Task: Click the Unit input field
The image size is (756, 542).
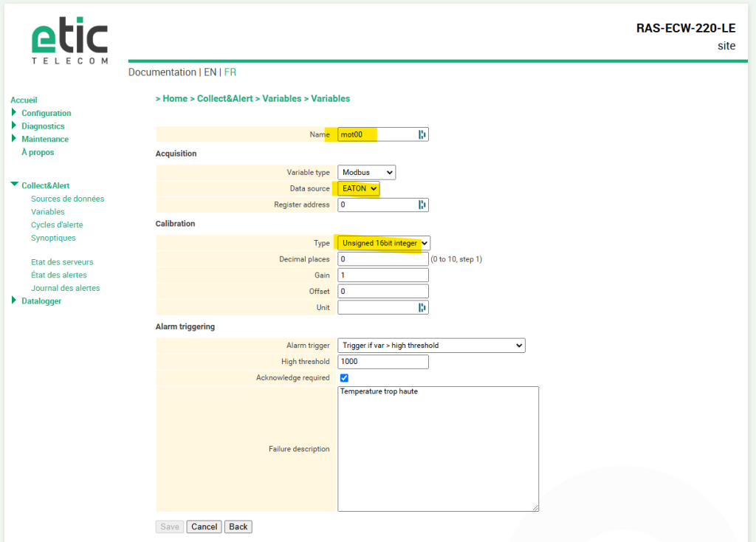Action: point(383,308)
